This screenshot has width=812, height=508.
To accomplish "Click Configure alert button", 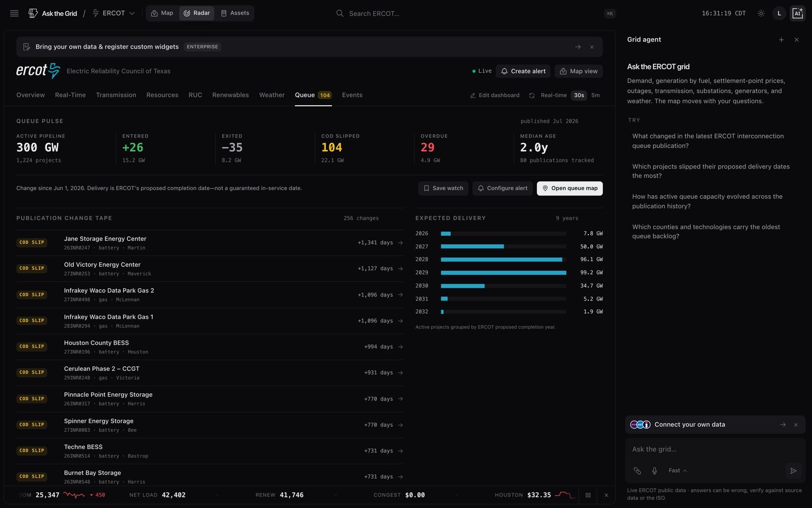I will (502, 188).
